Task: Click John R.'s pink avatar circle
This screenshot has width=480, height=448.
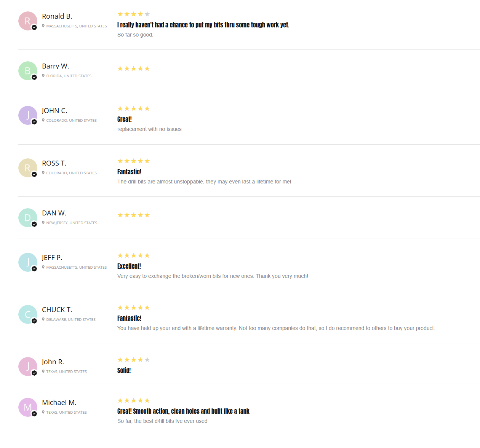Action: pos(28,367)
